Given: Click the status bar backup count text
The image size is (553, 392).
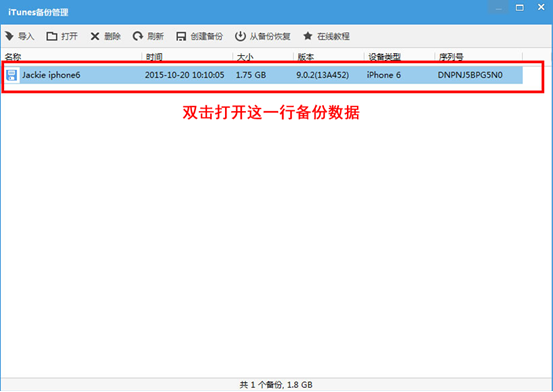Looking at the screenshot, I should 276,385.
